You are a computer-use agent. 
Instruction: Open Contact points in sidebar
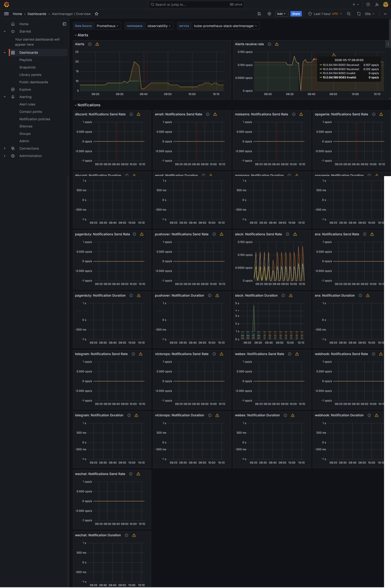30,112
